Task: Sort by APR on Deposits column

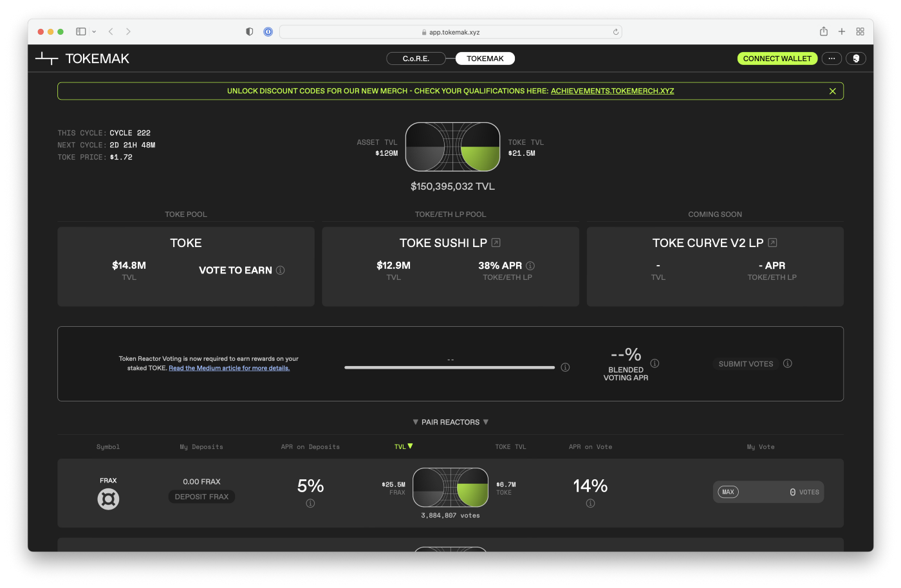Action: point(310,446)
